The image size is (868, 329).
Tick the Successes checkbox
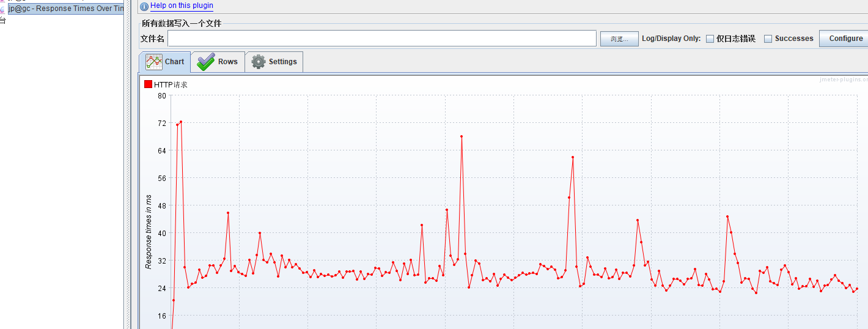tap(768, 39)
